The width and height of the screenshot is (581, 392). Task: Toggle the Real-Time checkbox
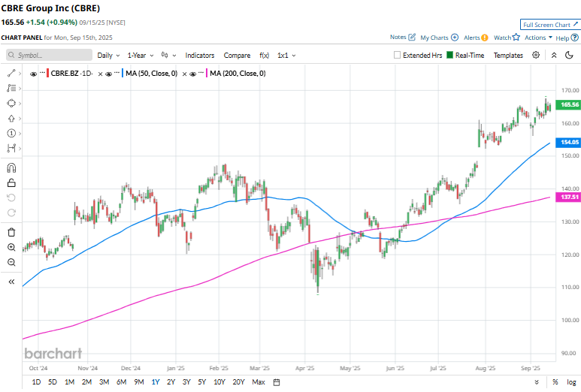[x=449, y=55]
